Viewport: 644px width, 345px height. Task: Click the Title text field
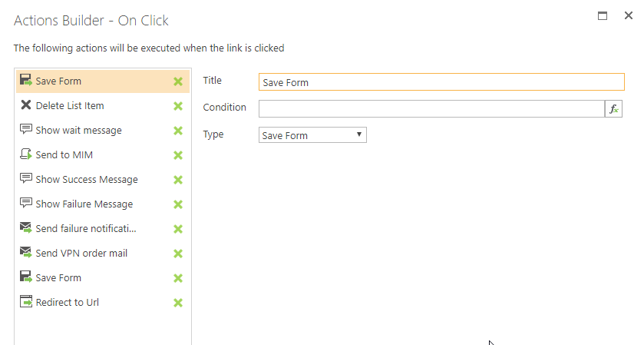[x=441, y=82]
